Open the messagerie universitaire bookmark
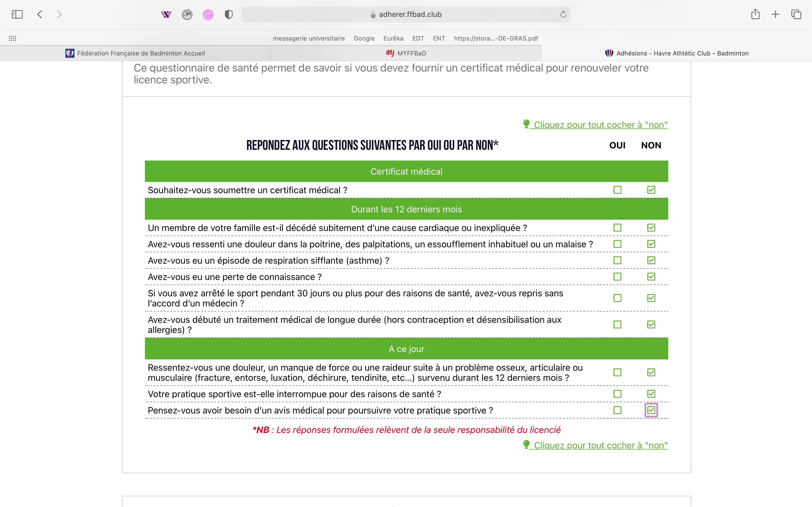Screen dimensions: 812x507 pyautogui.click(x=309, y=38)
